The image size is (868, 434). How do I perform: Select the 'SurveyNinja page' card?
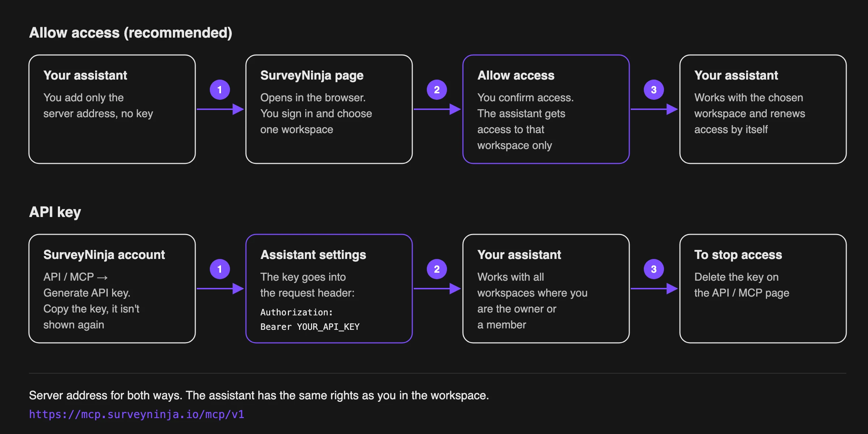[x=329, y=109]
